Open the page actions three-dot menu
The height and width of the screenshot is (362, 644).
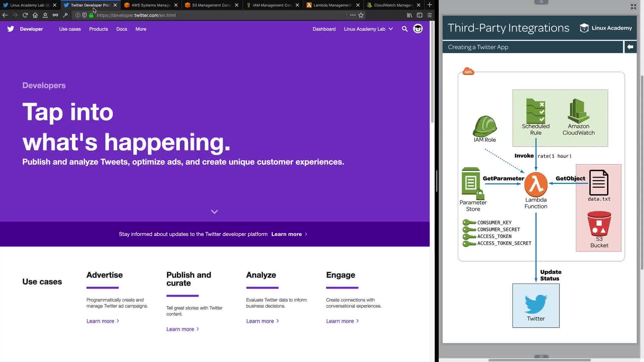[353, 15]
